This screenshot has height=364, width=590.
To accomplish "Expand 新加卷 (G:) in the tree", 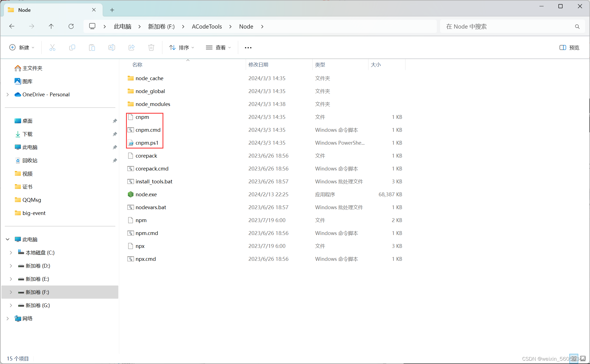I will click(11, 305).
